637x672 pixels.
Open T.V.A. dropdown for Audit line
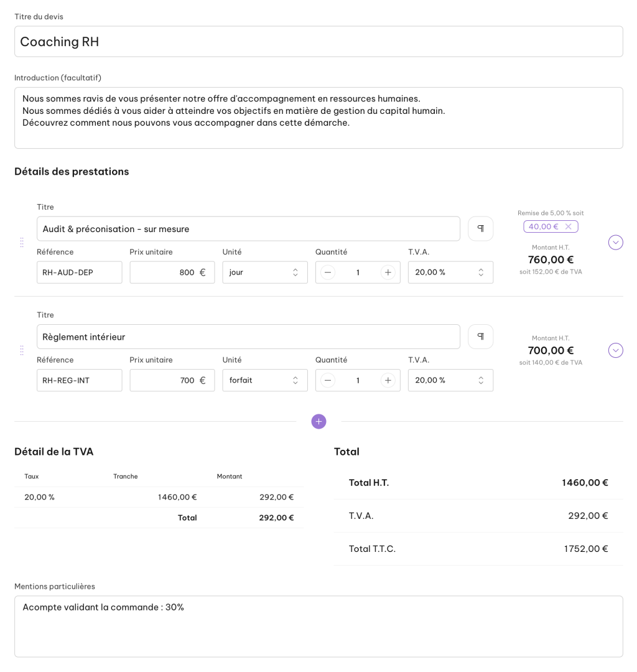click(x=450, y=273)
